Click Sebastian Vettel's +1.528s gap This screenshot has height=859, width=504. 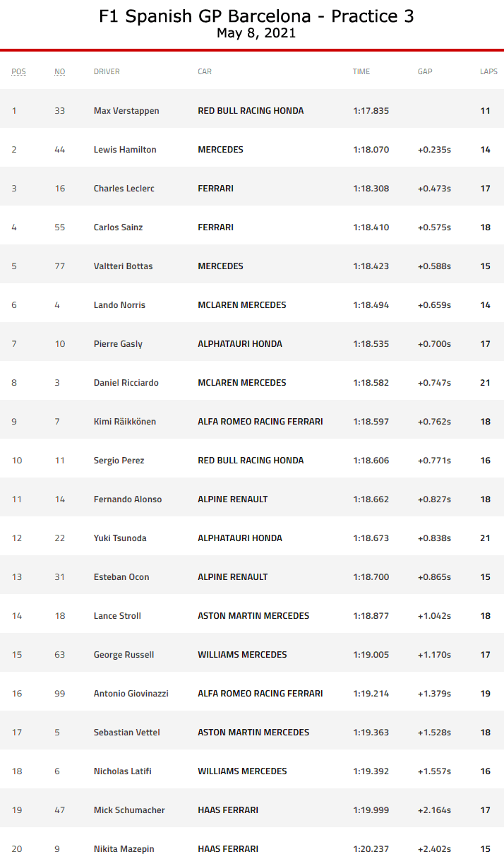point(434,733)
